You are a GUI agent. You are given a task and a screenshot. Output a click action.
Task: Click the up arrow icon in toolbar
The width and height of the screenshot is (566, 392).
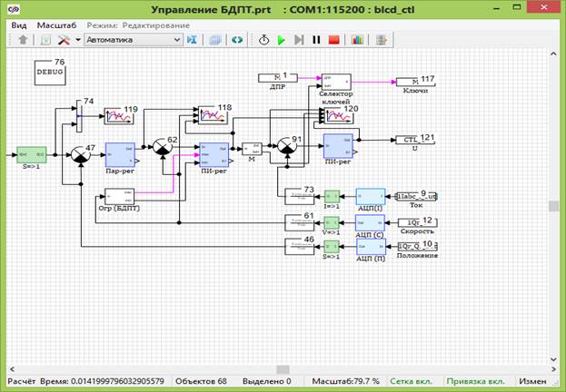pyautogui.click(x=23, y=40)
